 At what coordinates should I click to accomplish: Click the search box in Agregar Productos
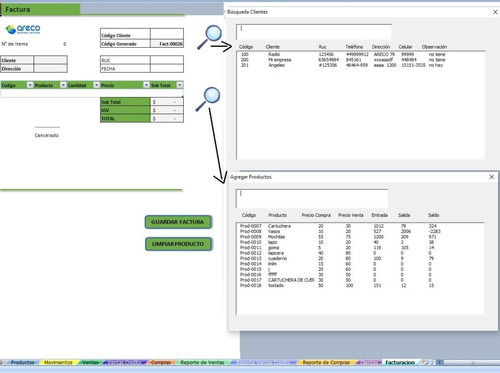[312, 198]
